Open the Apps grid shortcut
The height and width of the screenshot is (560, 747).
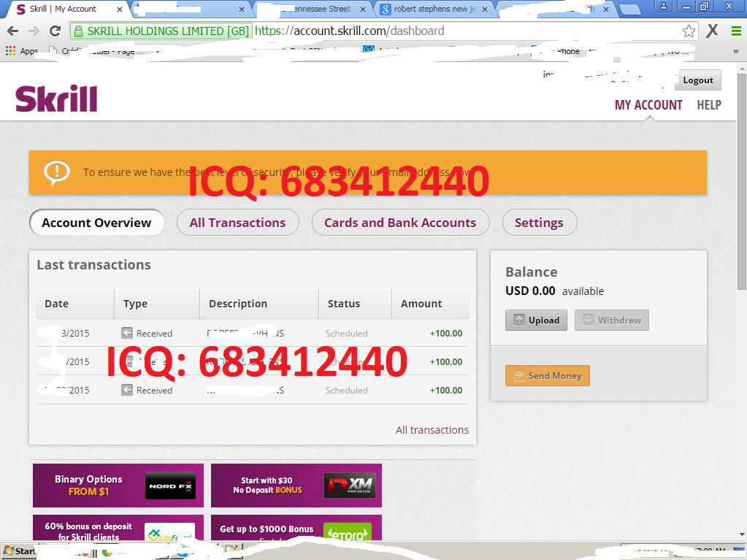21,51
